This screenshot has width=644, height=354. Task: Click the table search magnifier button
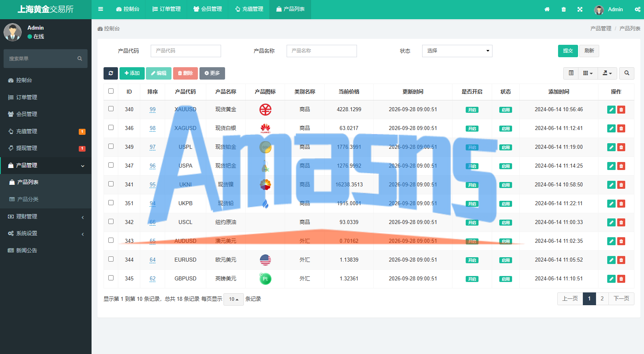[x=627, y=73]
